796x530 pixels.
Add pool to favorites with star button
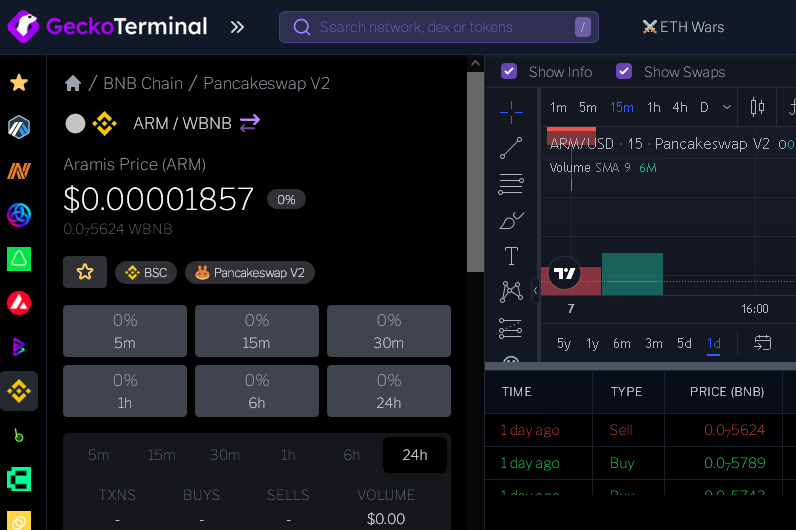click(85, 272)
